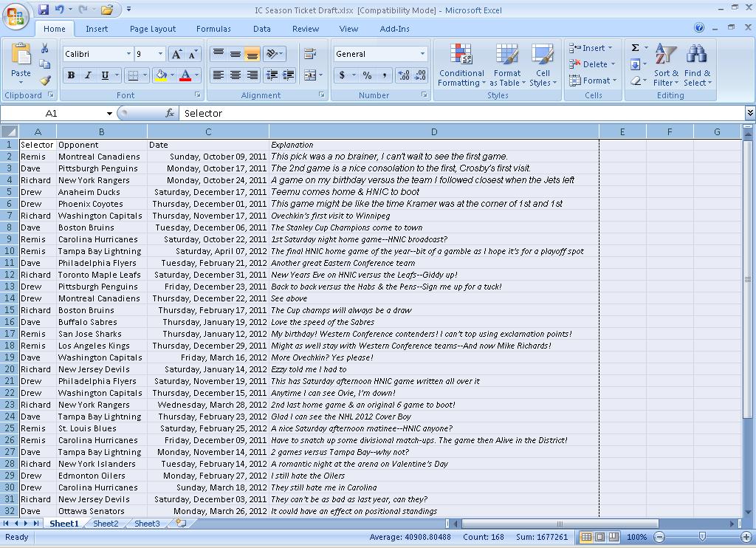Screen dimensions: 756x548
Task: Open the Font name dropdown showing Calibri
Action: click(128, 54)
